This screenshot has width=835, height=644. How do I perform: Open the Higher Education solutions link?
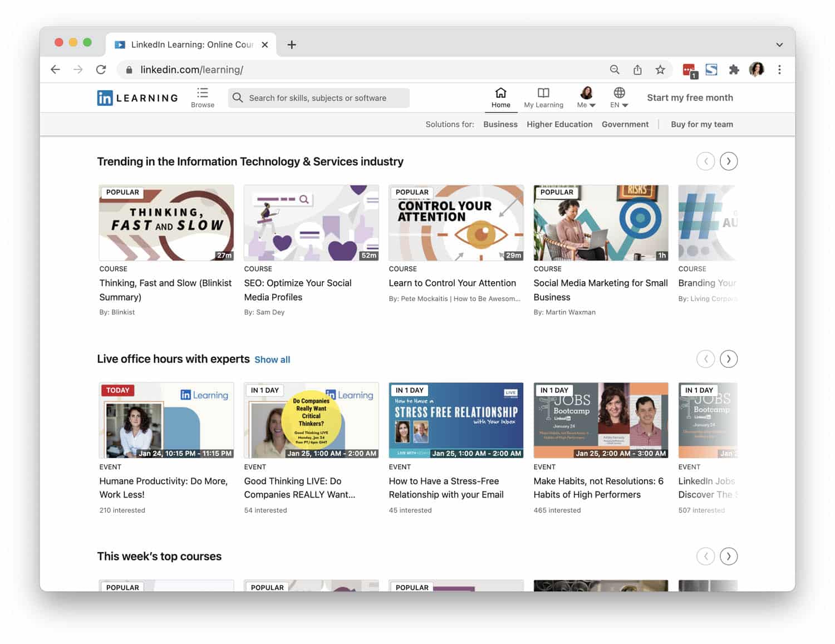[559, 124]
